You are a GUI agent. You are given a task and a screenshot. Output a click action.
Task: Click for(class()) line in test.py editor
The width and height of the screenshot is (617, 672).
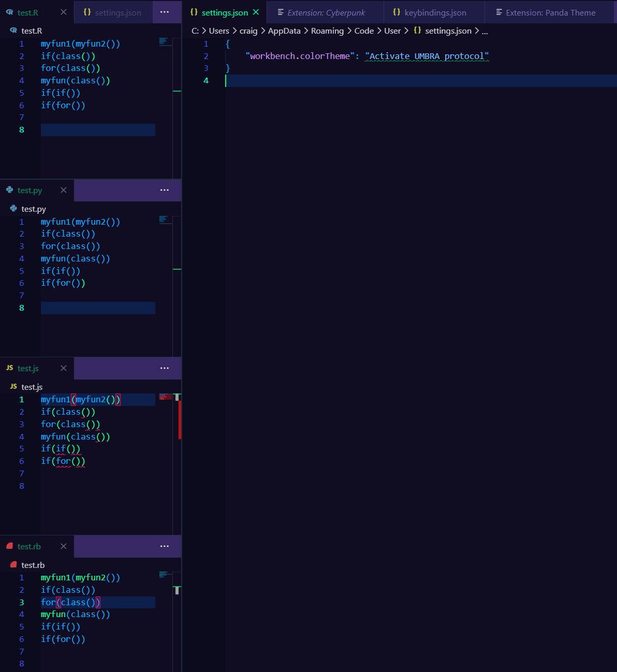[x=70, y=246]
